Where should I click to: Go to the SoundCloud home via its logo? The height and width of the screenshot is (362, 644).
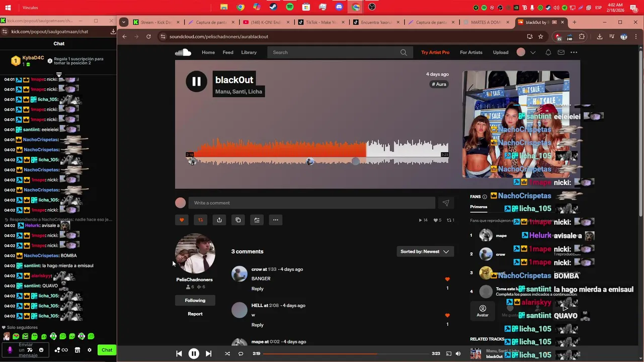coord(183,52)
